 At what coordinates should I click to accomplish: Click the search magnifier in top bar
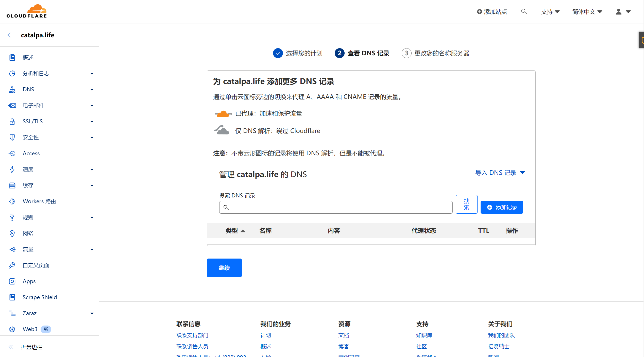point(524,12)
